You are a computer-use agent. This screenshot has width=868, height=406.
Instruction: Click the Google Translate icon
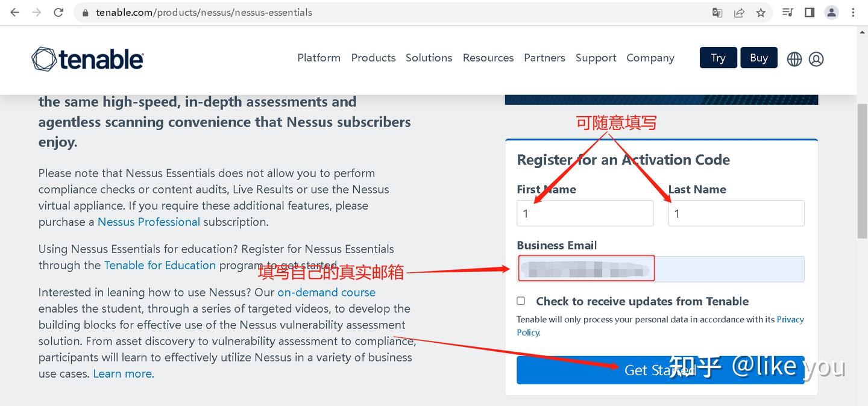717,13
